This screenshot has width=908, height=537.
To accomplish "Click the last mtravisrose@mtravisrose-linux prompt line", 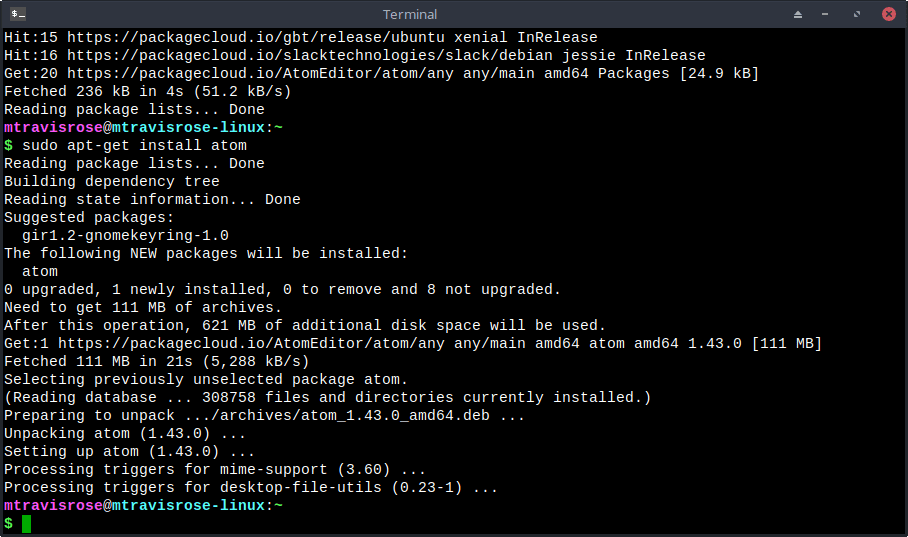I will (x=144, y=505).
